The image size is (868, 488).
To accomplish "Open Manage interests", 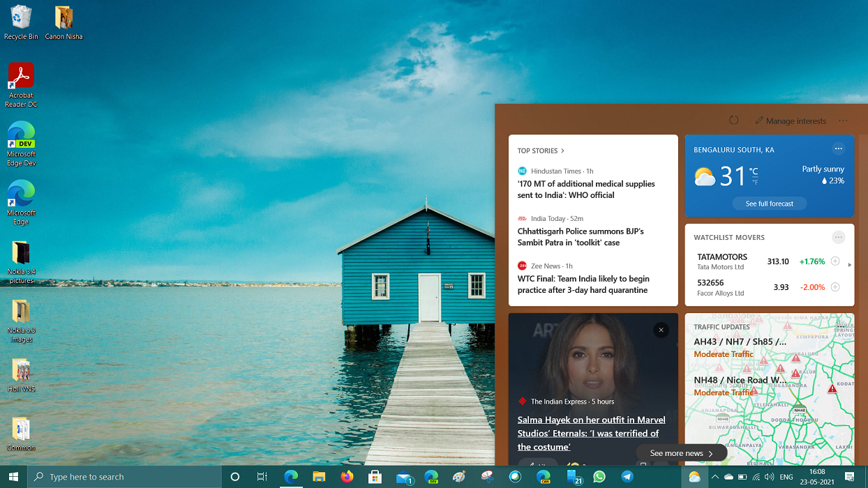I will pos(791,120).
